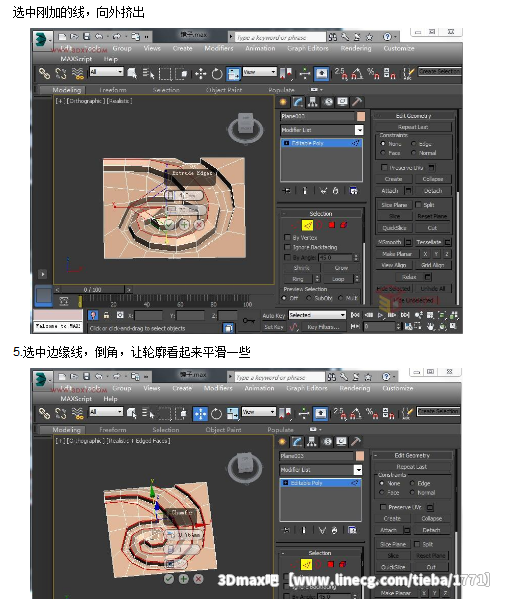Switch to Freeform ribbon tab, lower screenshot

(x=113, y=430)
